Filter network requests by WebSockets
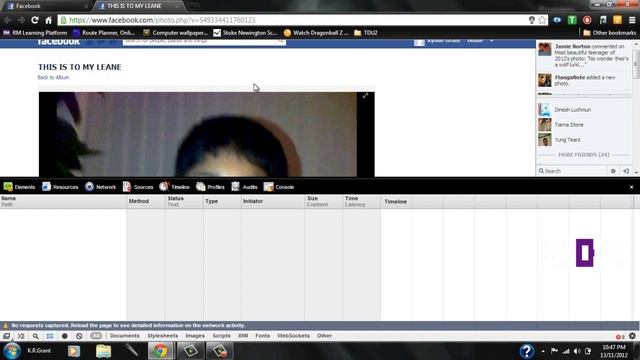 pos(293,336)
